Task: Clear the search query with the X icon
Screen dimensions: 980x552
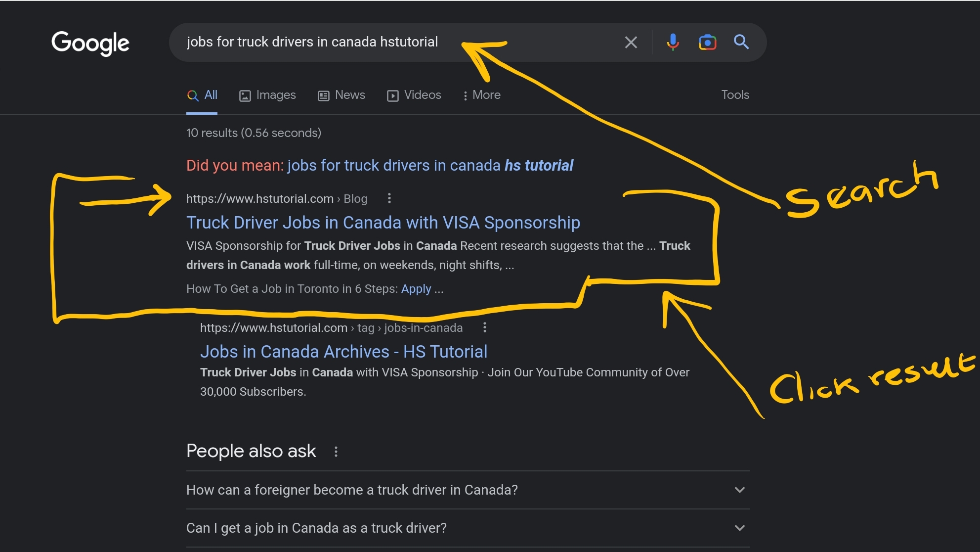Action: click(x=631, y=42)
